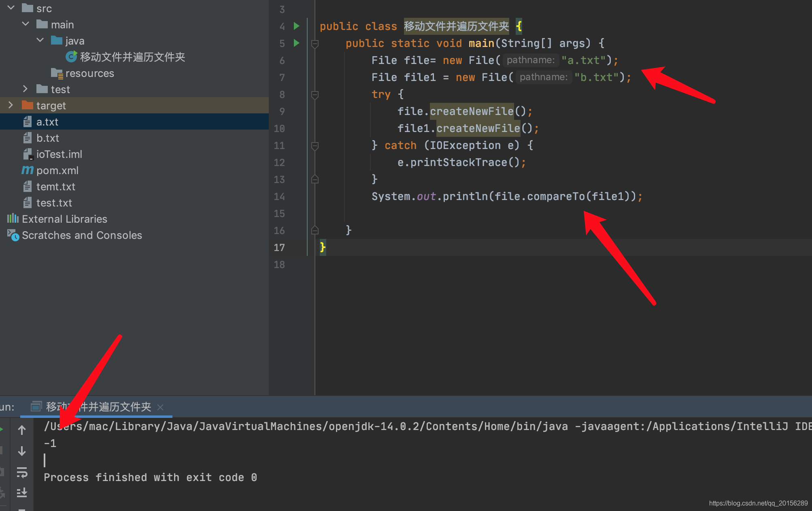Screen dimensions: 812x511
Task: Click the Maven m icon of pom.xml
Action: [x=27, y=170]
